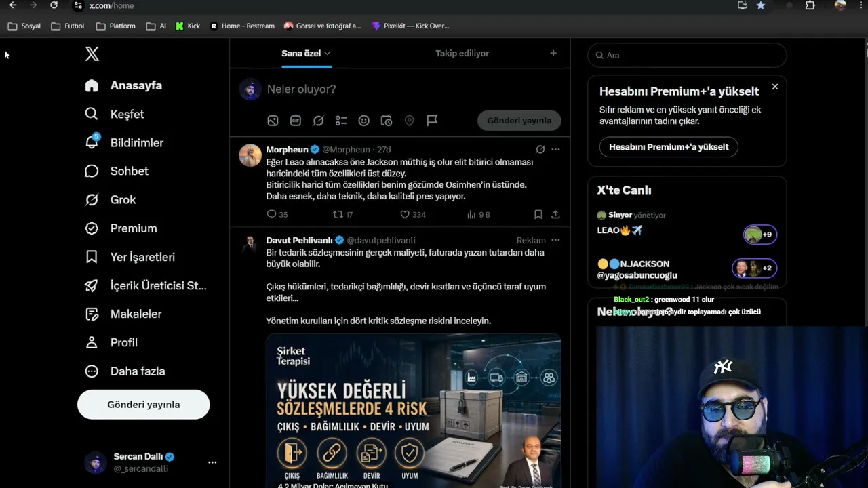Image resolution: width=868 pixels, height=488 pixels.
Task: Open AI bookmarks folder
Action: tap(156, 26)
